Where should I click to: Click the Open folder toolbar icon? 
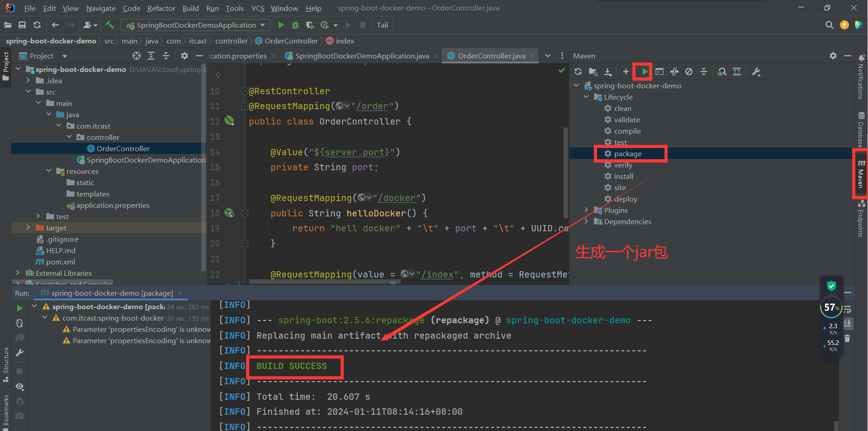click(8, 25)
